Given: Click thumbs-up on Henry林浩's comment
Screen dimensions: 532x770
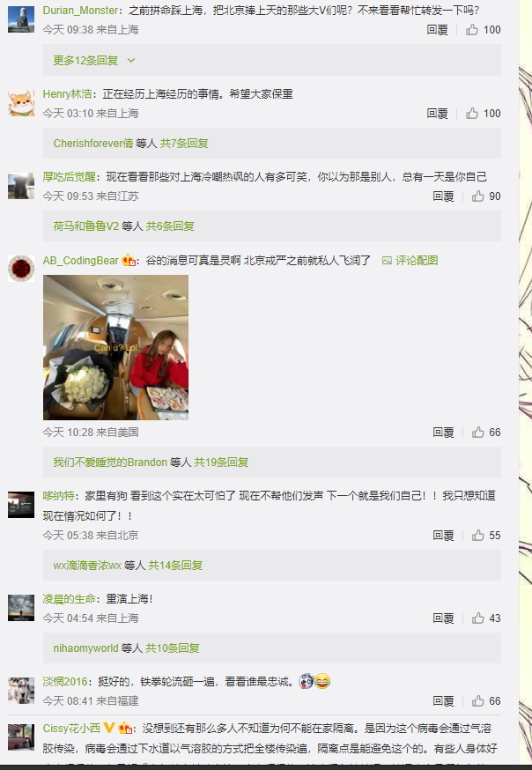Looking at the screenshot, I should (472, 114).
